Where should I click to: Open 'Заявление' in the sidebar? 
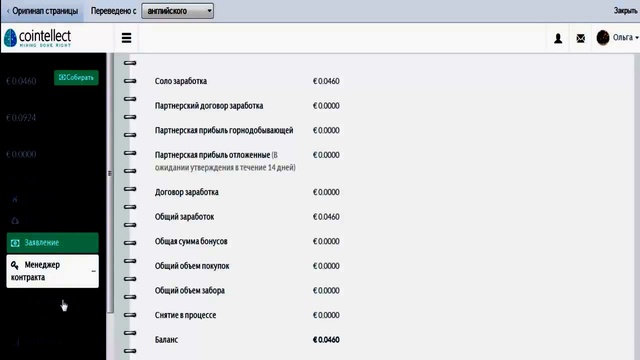point(53,242)
